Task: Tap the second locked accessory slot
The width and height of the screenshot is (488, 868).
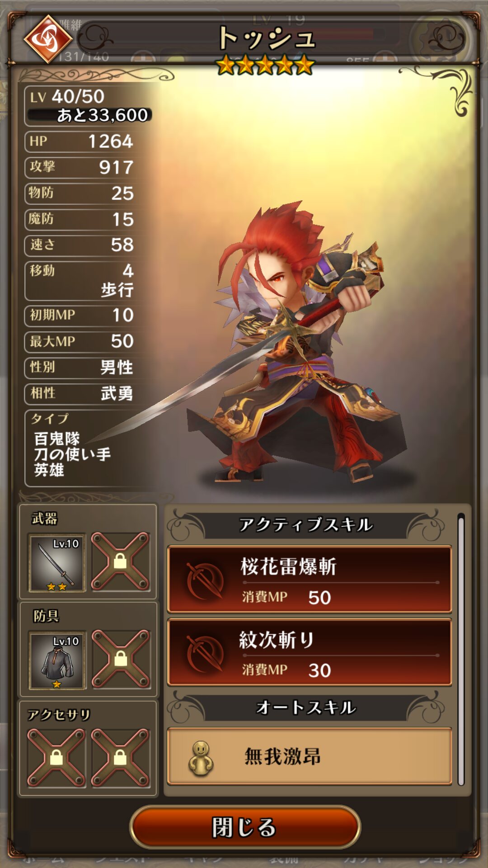Action: point(120,758)
